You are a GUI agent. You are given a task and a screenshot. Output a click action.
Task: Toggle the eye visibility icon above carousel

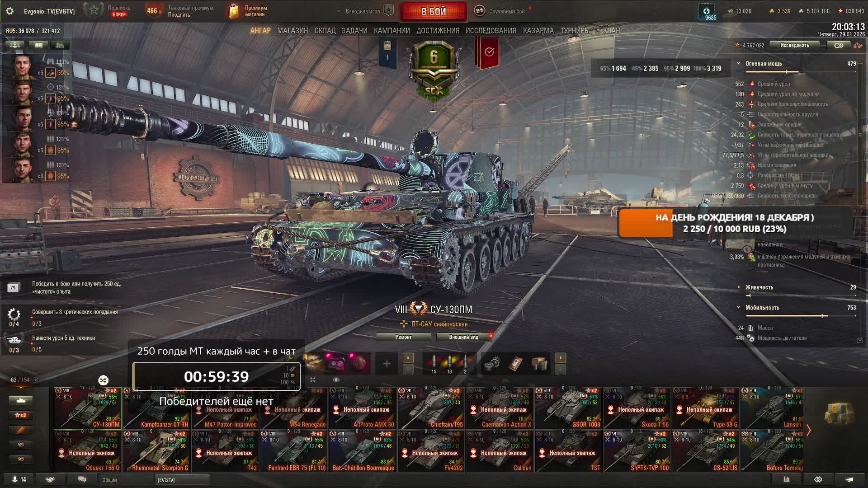(x=336, y=380)
